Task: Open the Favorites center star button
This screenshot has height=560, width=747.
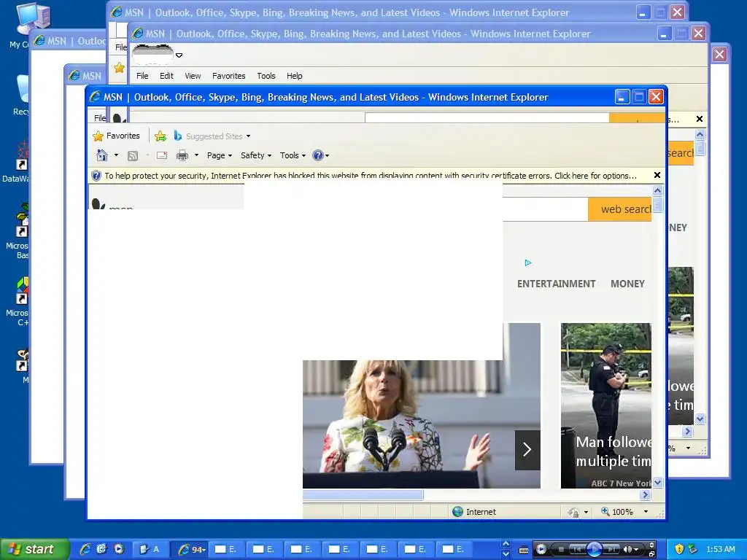Action: click(116, 136)
